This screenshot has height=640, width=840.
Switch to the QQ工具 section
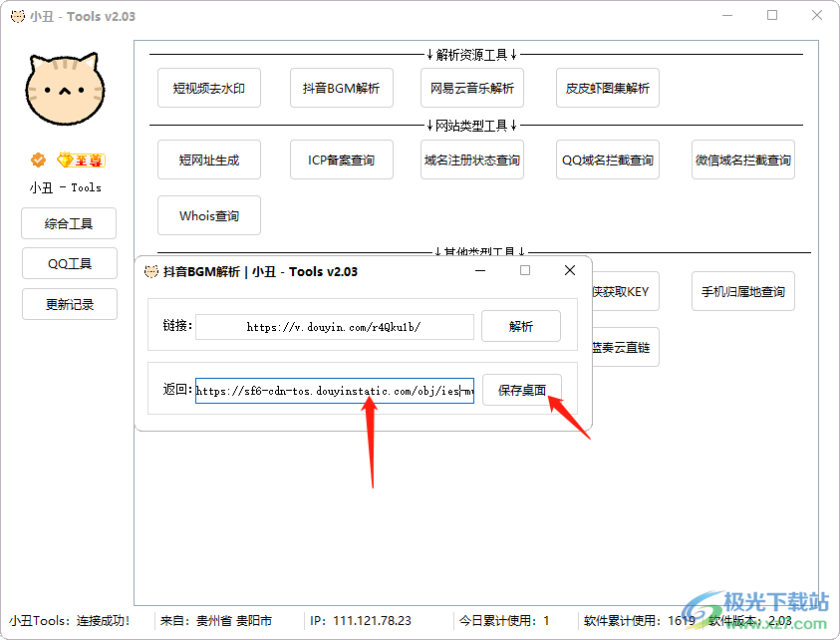coord(70,263)
